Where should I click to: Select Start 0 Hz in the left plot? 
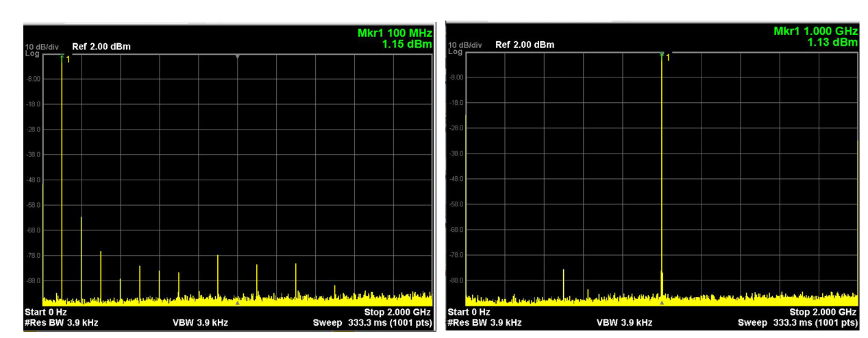[46, 312]
